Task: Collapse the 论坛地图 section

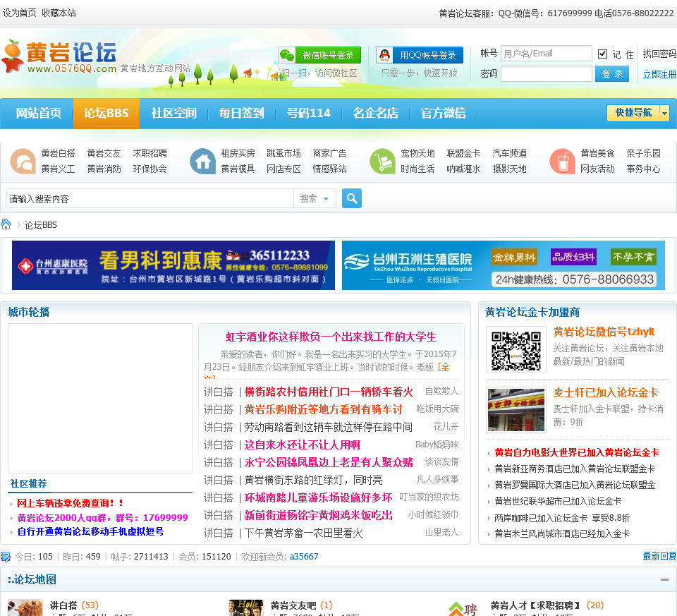Action: point(664,579)
